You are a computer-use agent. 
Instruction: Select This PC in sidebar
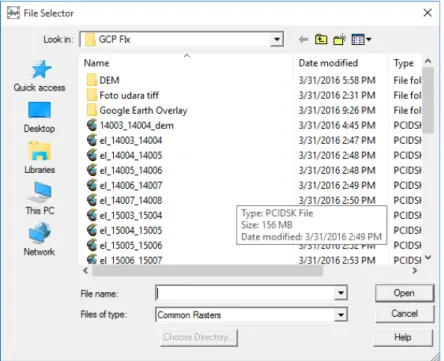[40, 198]
